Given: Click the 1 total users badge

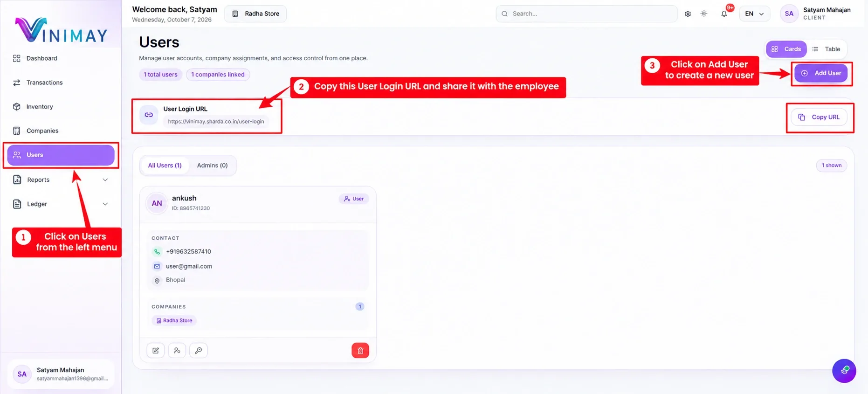Looking at the screenshot, I should click(160, 75).
